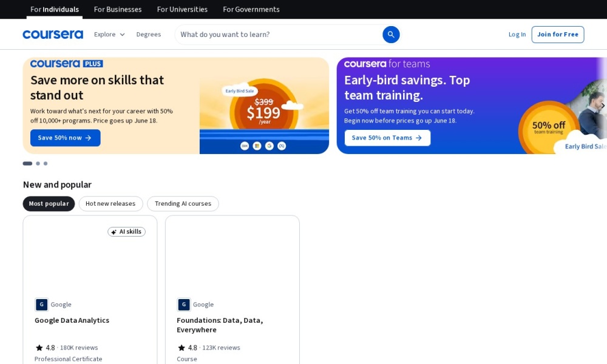607x364 pixels.
Task: Go to third carousel slide dot
Action: click(x=46, y=163)
